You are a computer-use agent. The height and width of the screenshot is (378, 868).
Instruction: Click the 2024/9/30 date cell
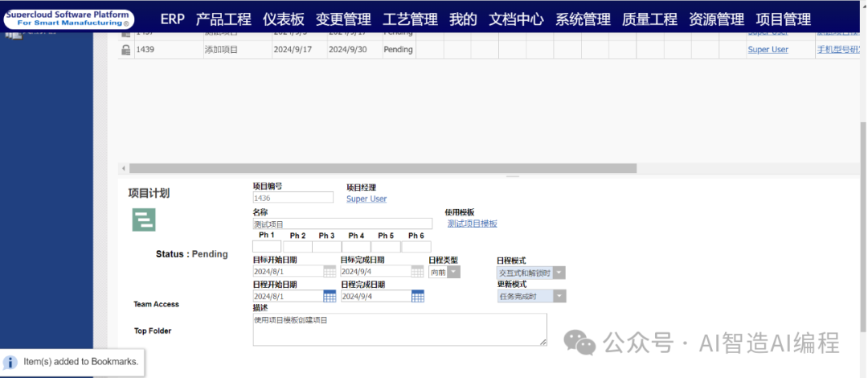[355, 49]
